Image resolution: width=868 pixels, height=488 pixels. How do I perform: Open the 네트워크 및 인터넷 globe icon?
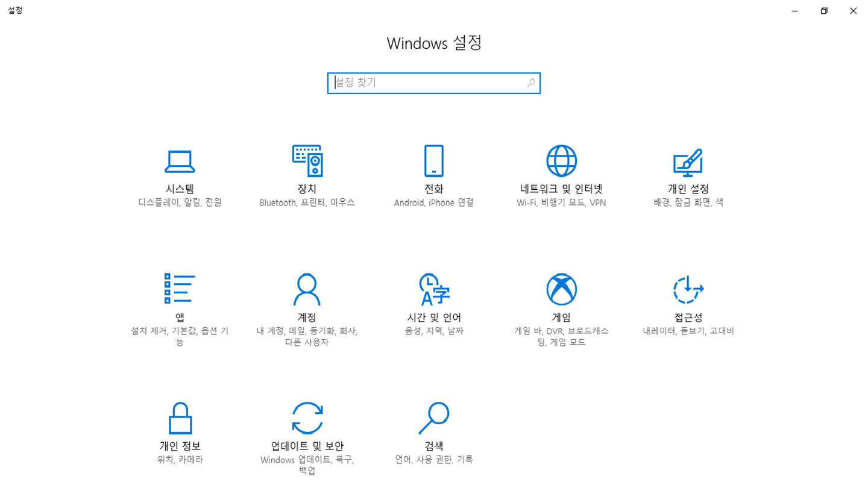coord(562,161)
